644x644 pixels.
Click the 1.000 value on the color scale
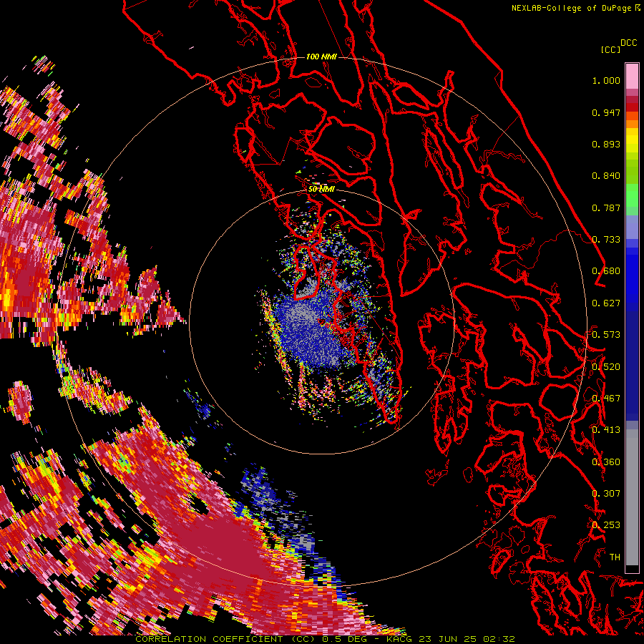pos(606,80)
